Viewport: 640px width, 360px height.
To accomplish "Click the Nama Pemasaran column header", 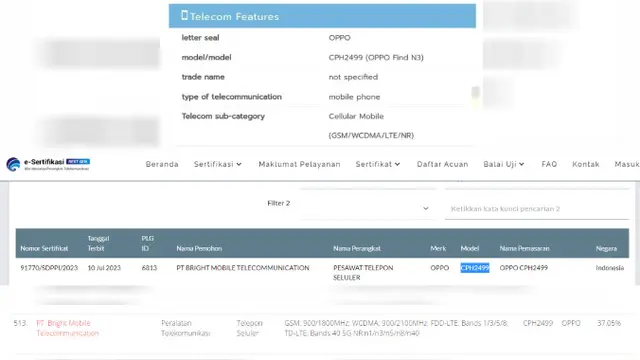I will pos(524,248).
